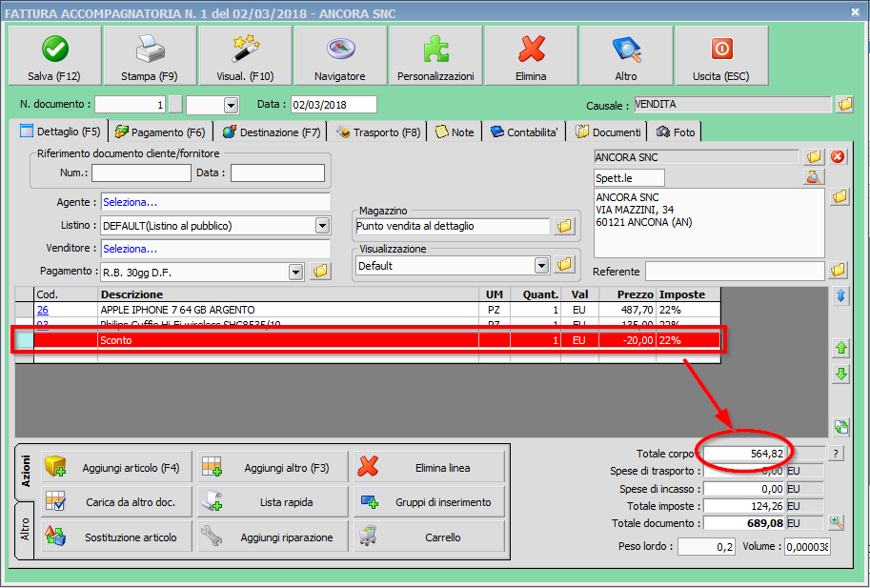Click the Data field 02/03/2018
Screen dimensions: 870x588
pos(334,104)
